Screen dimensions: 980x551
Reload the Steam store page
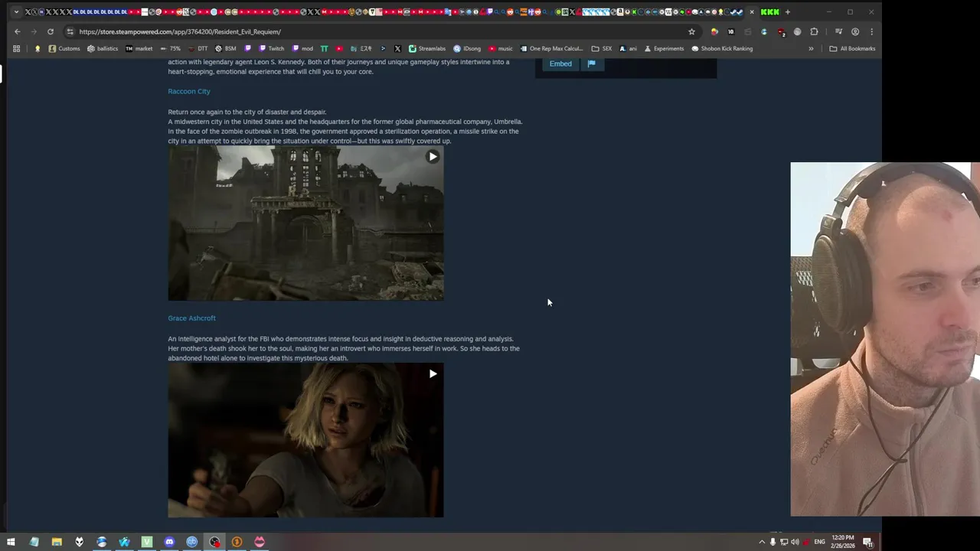[51, 31]
